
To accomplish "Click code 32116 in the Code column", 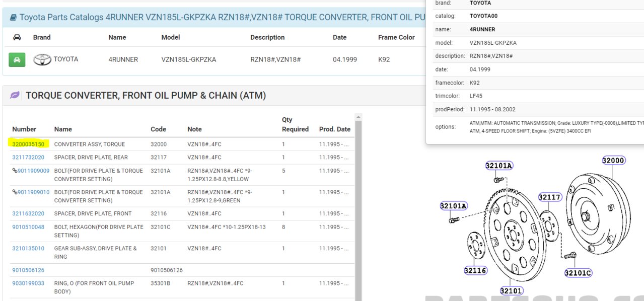I will click(159, 213).
